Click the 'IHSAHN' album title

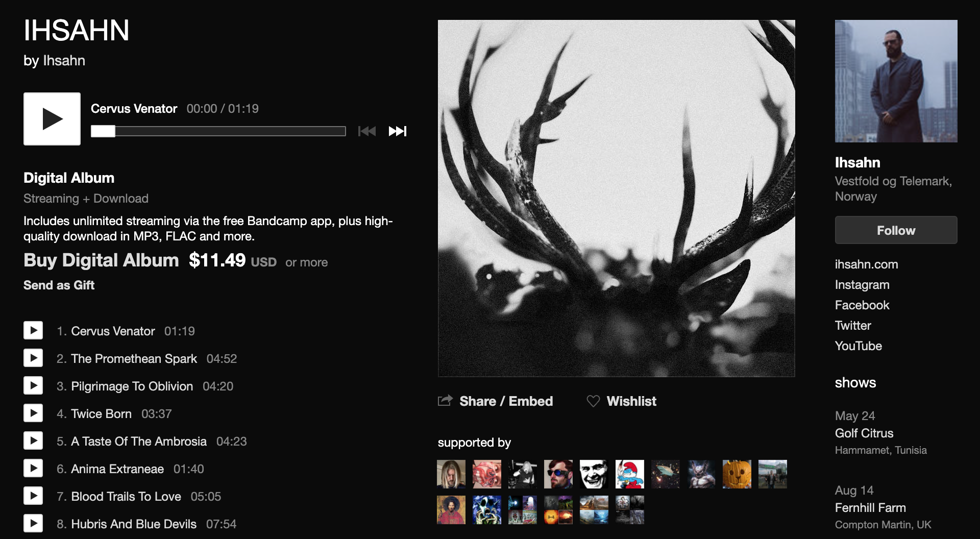point(77,30)
